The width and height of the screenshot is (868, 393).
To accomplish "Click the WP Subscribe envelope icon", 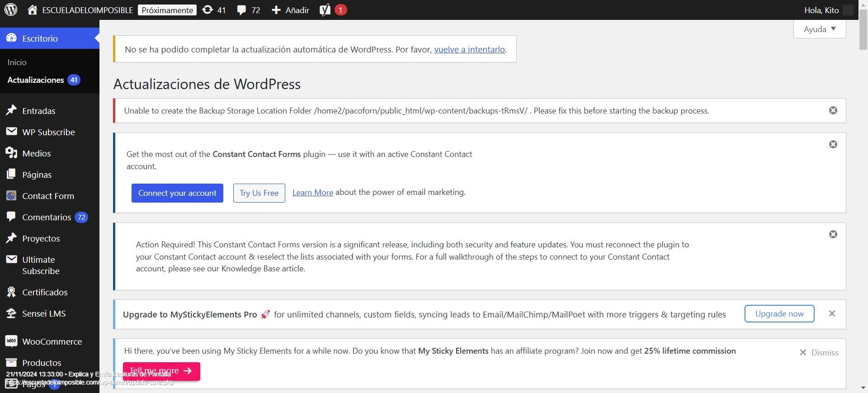I will click(11, 132).
